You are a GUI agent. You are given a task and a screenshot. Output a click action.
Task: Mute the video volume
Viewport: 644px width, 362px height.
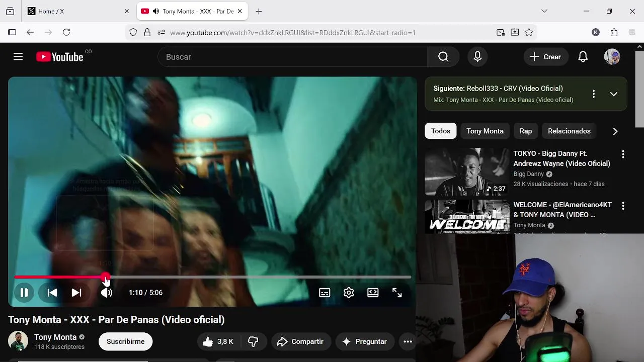coord(107,293)
